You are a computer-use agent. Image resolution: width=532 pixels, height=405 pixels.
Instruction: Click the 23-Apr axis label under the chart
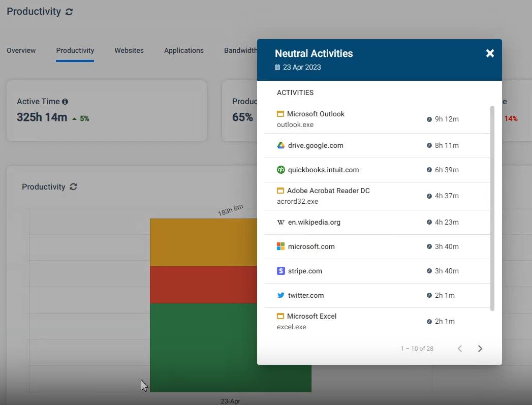pyautogui.click(x=230, y=401)
